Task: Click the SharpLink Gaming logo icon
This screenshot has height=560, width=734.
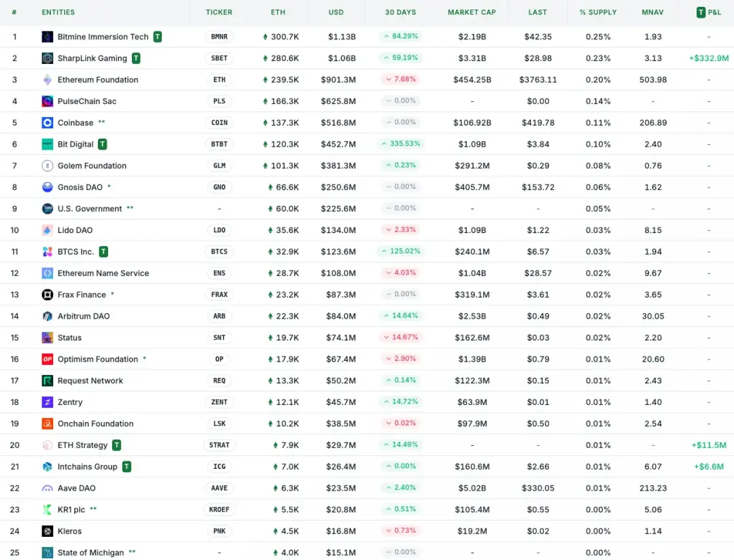Action: [48, 58]
